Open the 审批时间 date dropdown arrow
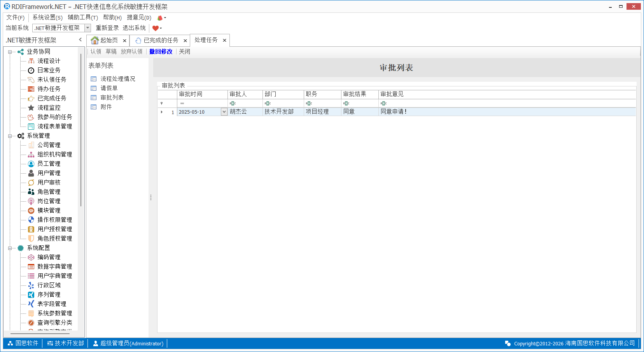Image resolution: width=644 pixels, height=352 pixels. point(224,112)
